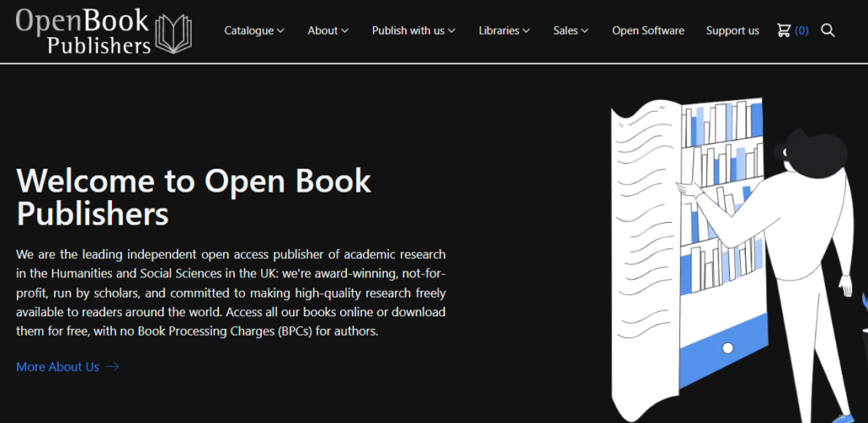Expand the Catalogue dropdown menu
Screen dimensions: 868x423
[x=254, y=31]
